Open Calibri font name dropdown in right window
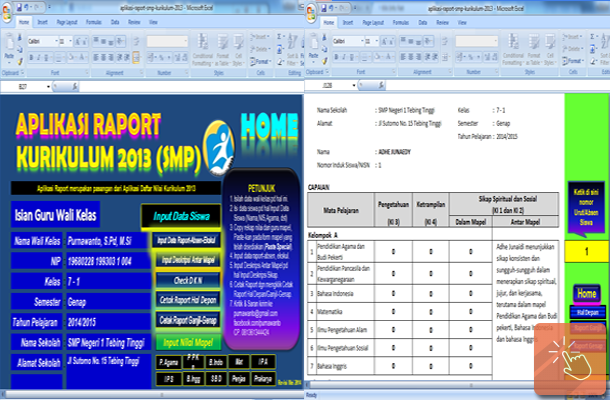The image size is (610, 400). pyautogui.click(x=362, y=40)
